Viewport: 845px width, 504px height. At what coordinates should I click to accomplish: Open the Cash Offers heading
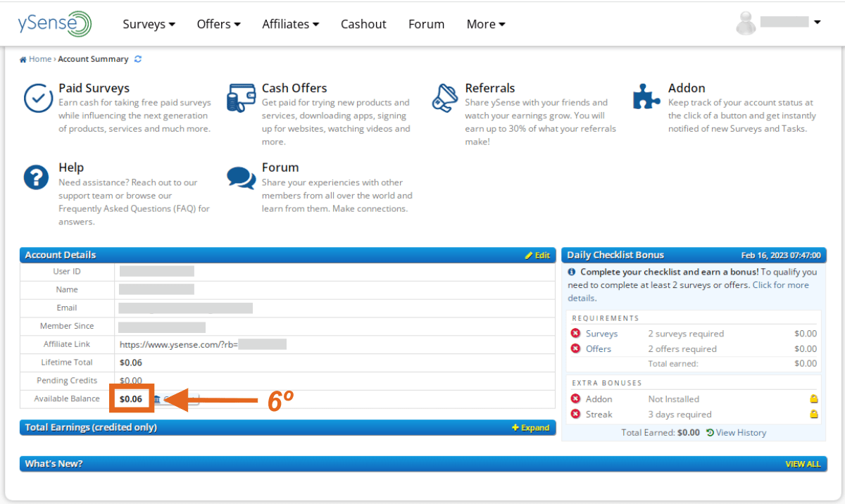(x=294, y=88)
